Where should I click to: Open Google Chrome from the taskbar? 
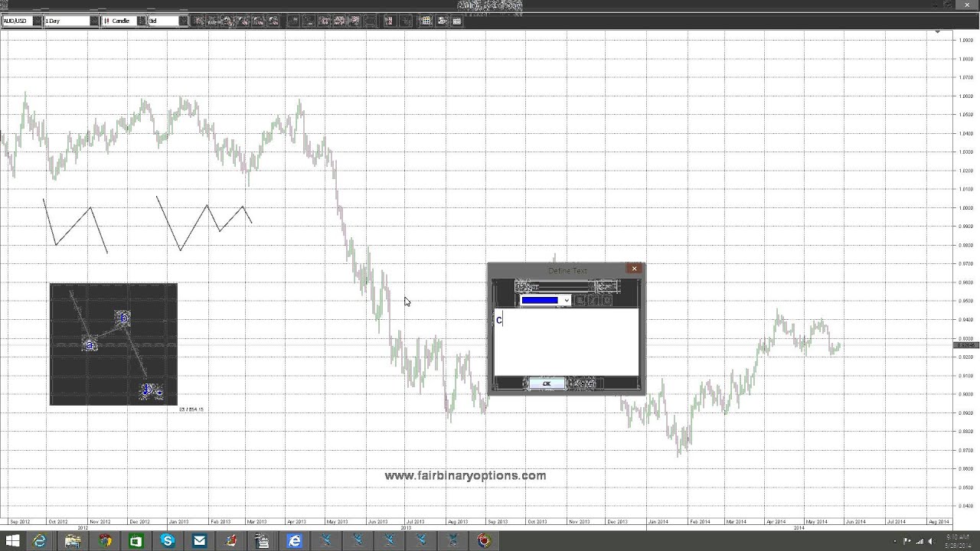[x=105, y=541]
